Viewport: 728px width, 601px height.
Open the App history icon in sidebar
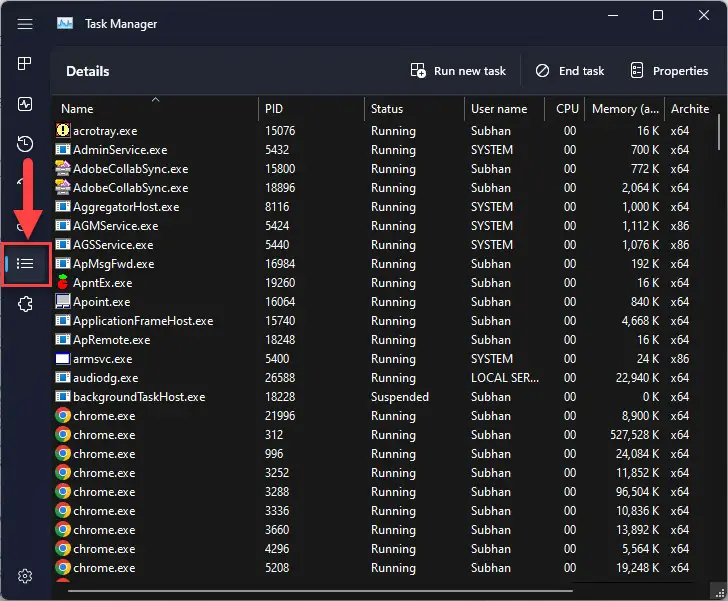click(x=25, y=144)
